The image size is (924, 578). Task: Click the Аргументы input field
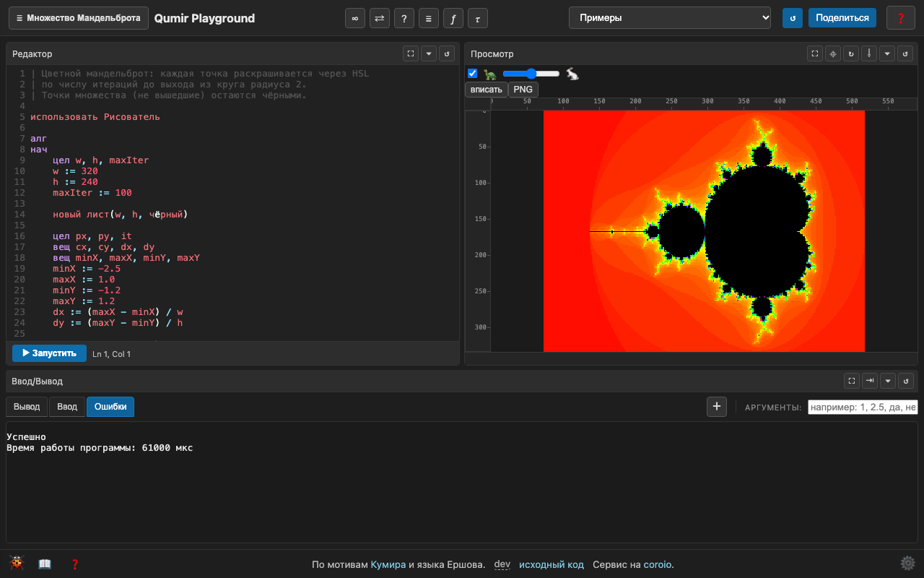coord(863,407)
